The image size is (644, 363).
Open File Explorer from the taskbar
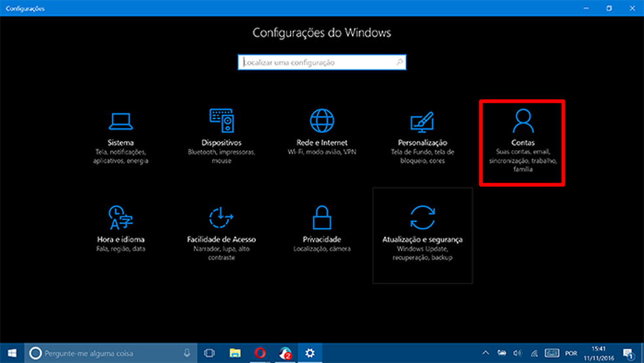pyautogui.click(x=235, y=353)
